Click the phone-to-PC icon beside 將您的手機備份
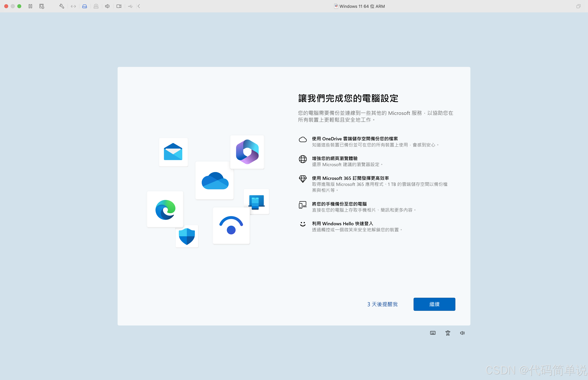588x380 pixels. pyautogui.click(x=303, y=205)
